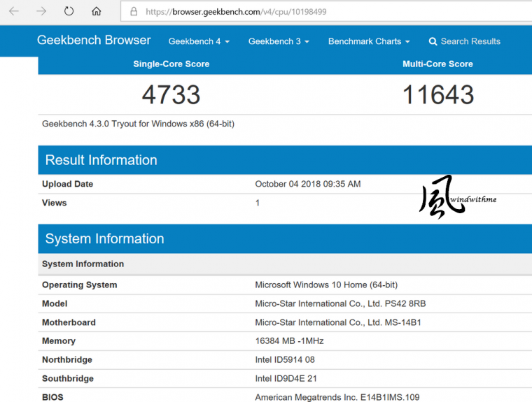Viewport: 532px width, 402px height.
Task: Select the Multi-Core Score column header
Action: [x=437, y=64]
